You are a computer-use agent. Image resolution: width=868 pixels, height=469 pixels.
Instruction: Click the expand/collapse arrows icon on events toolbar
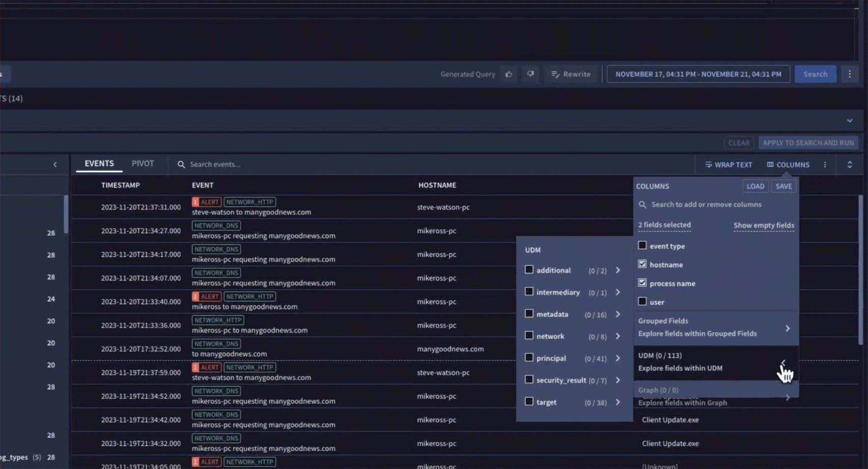click(849, 165)
